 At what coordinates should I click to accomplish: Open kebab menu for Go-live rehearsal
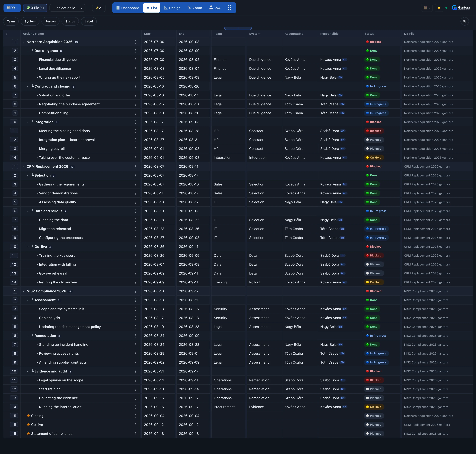135,273
